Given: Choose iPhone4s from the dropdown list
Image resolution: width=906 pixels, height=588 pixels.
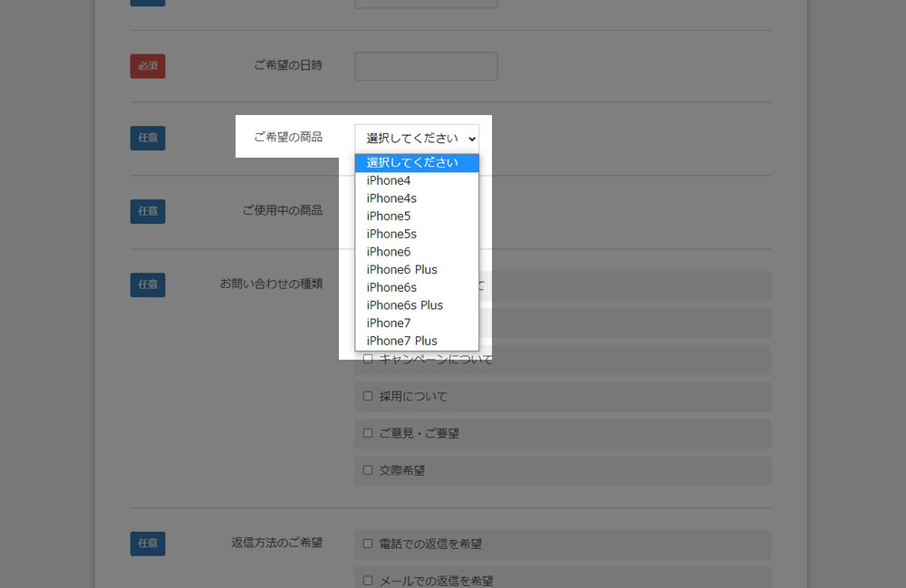Looking at the screenshot, I should click(x=417, y=198).
